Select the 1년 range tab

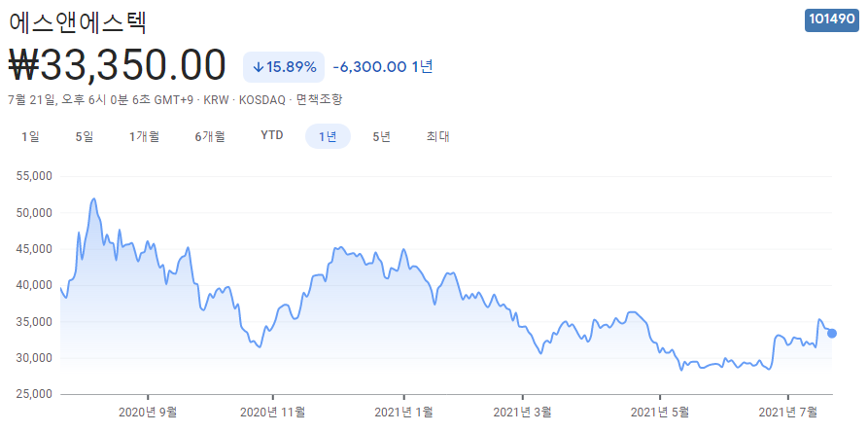(328, 136)
